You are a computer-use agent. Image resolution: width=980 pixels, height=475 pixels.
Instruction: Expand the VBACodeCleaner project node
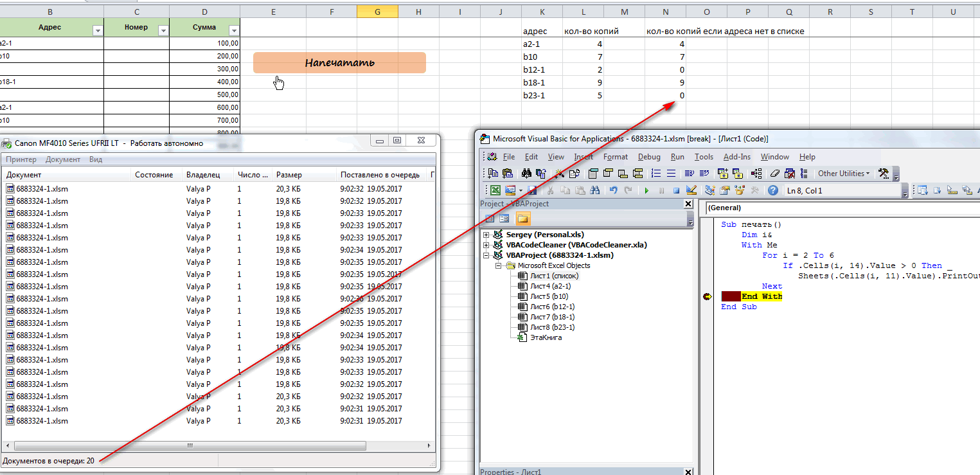click(486, 245)
